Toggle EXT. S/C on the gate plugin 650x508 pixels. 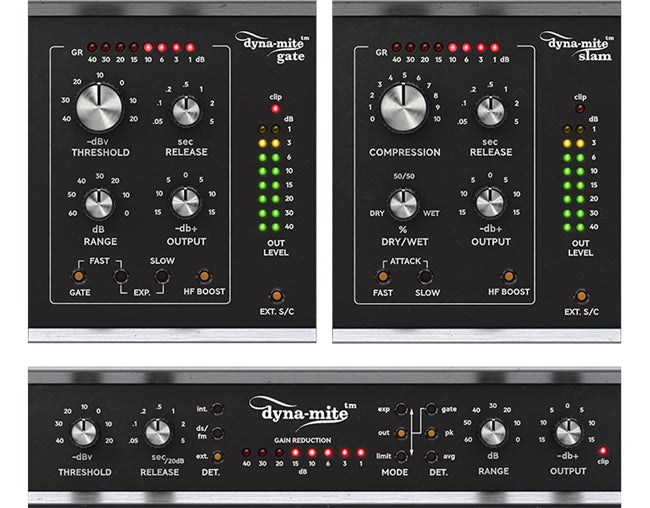[276, 296]
